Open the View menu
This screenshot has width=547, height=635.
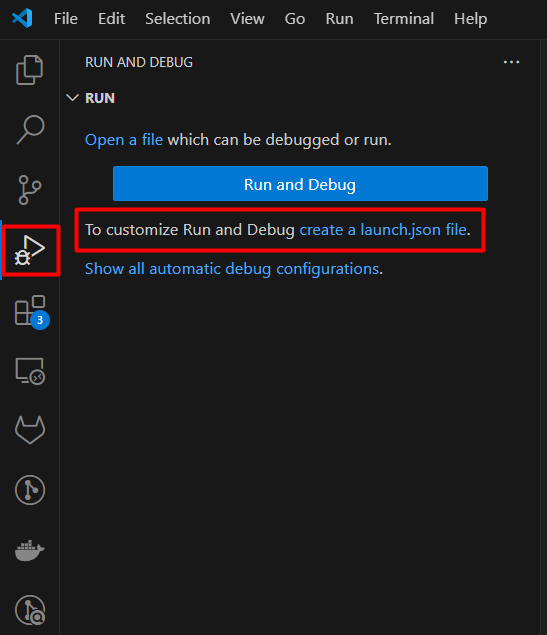[x=247, y=19]
